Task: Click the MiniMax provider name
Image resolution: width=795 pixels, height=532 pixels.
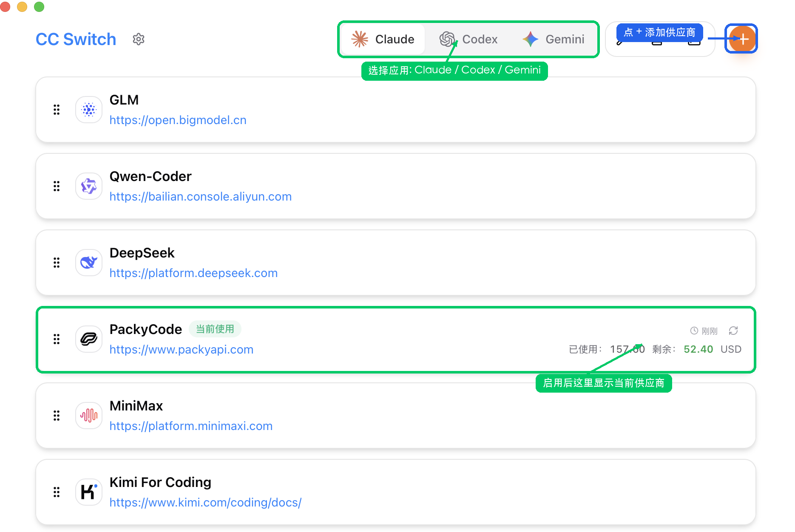Action: (136, 406)
